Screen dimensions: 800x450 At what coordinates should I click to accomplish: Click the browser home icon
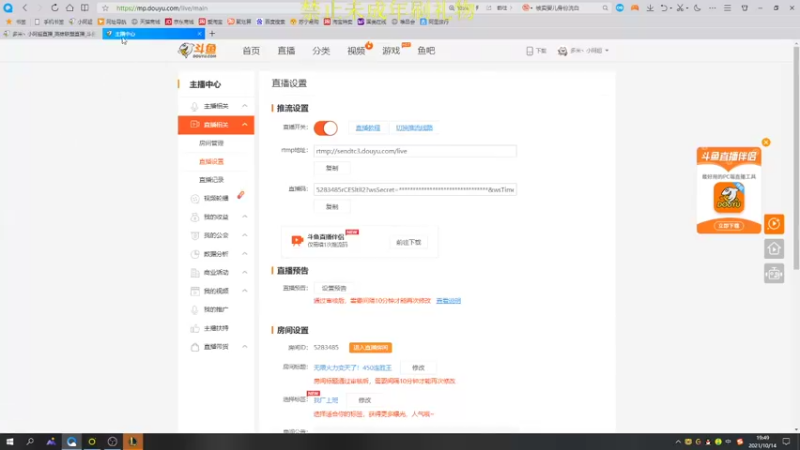(x=69, y=8)
